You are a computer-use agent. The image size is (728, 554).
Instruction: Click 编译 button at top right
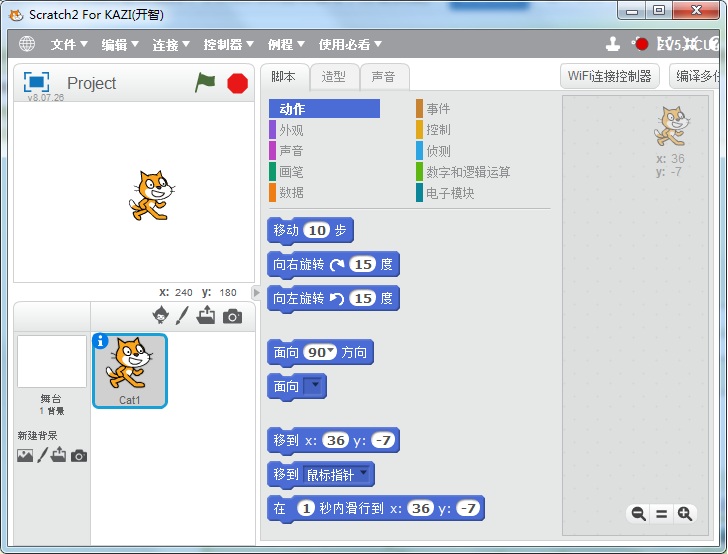(x=694, y=76)
